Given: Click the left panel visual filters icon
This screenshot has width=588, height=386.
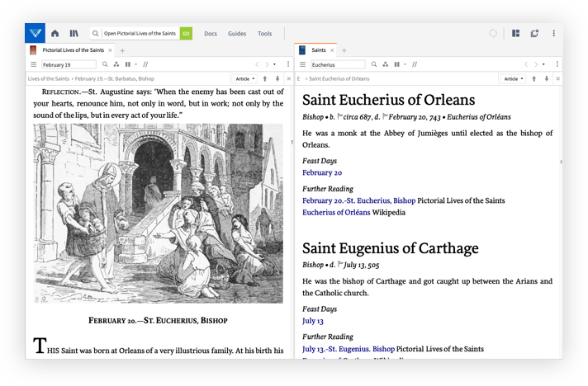Looking at the screenshot, I should (116, 64).
